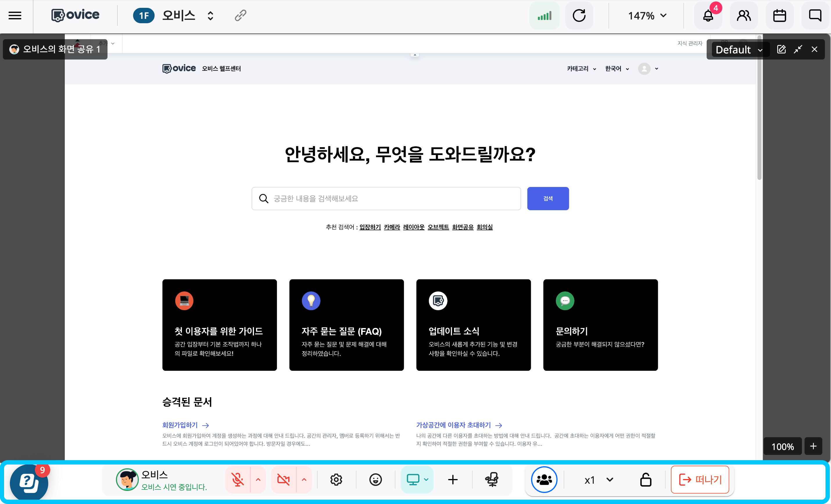Zoom in with the plus beside 100%
The height and width of the screenshot is (504, 831).
[x=813, y=446]
